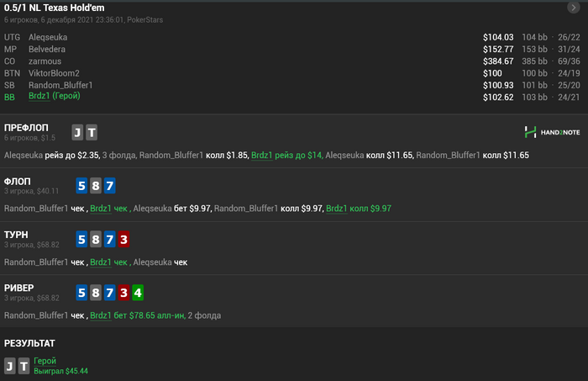The image size is (588, 381).
Task: Open the Hand2Note logo link
Action: tap(552, 132)
